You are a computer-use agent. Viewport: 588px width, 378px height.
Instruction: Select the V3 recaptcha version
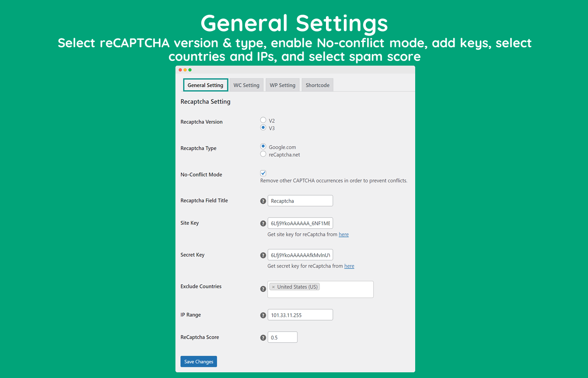pyautogui.click(x=263, y=128)
